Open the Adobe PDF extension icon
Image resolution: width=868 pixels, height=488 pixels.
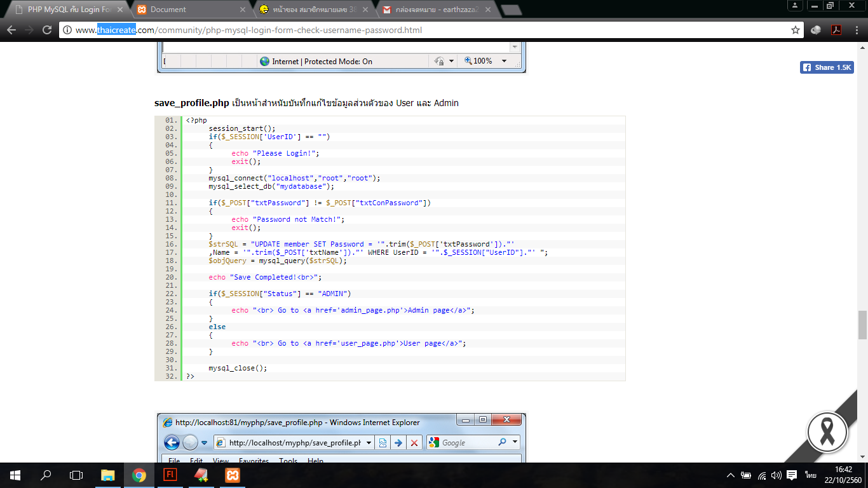(836, 30)
